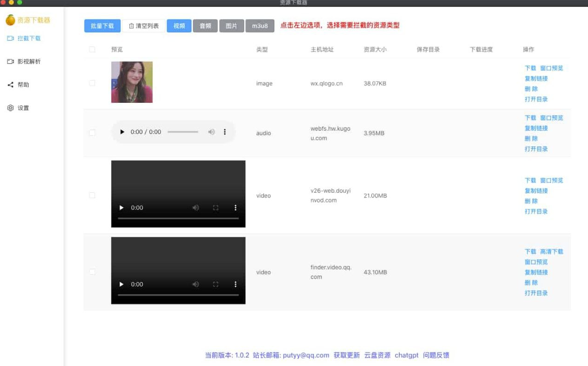588x366 pixels.
Task: Play the douyinvod video preview
Action: [122, 208]
